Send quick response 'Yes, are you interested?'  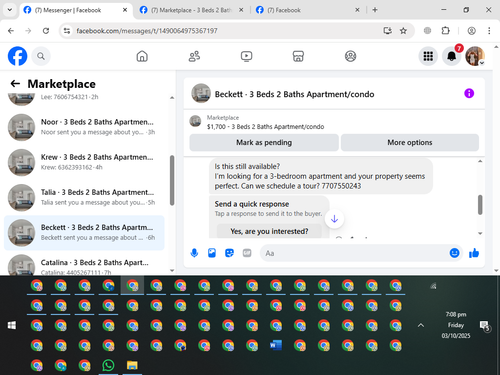pyautogui.click(x=269, y=231)
